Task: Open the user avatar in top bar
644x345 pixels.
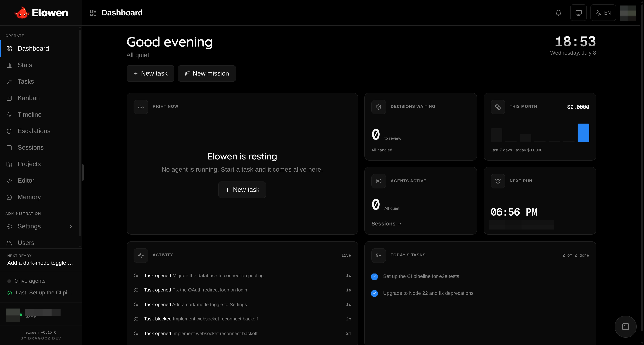Action: pos(628,13)
